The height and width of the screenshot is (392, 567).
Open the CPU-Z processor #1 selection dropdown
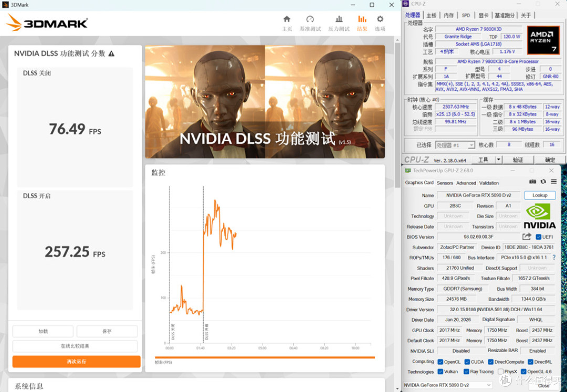click(455, 145)
